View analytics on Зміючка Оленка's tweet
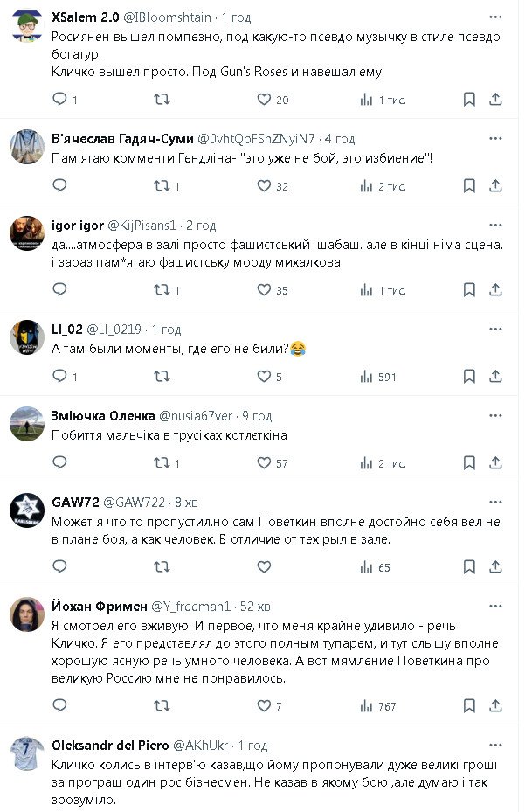Screen dimensions: 525x812 click(x=367, y=463)
